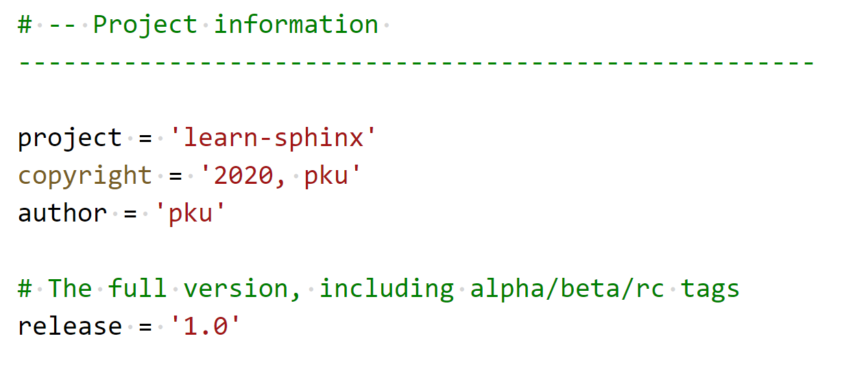
Task: Click the equals sign on the release line
Action: (145, 326)
